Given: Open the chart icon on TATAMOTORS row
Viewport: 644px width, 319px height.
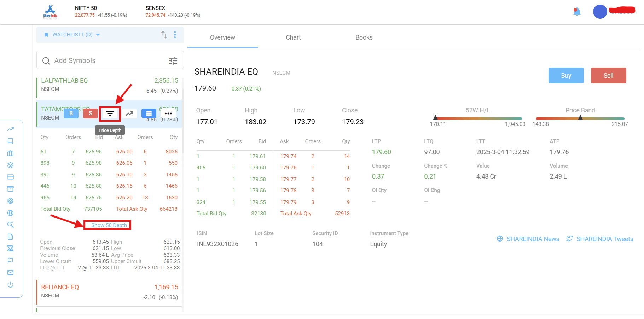Looking at the screenshot, I should (x=129, y=114).
